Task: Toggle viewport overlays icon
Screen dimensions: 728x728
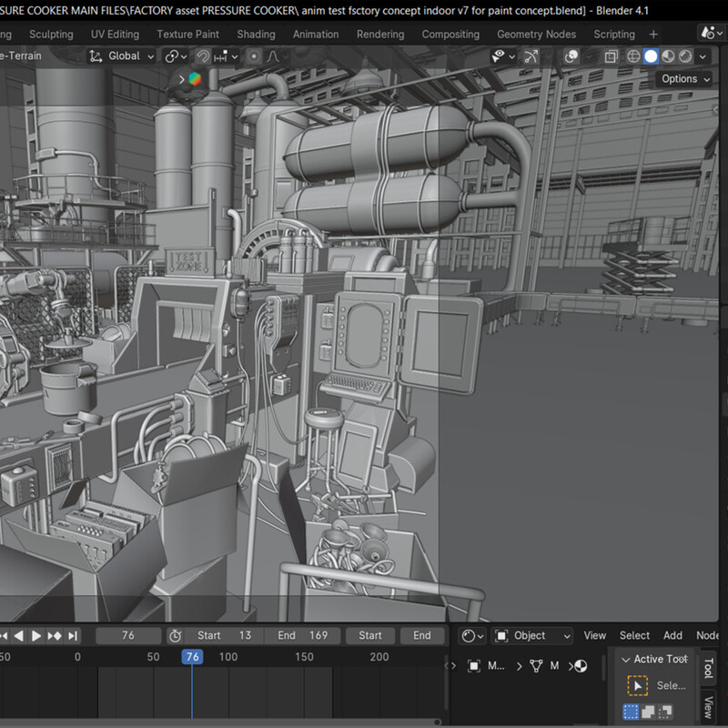Action: pos(571,56)
